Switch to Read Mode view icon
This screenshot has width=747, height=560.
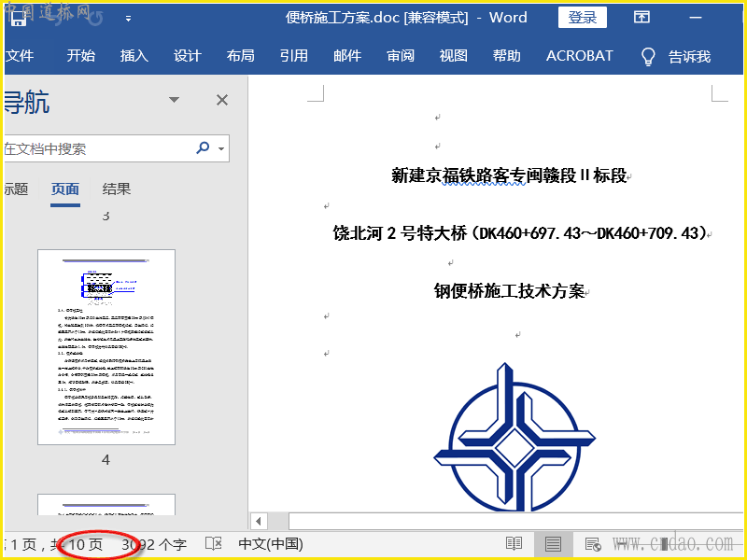point(514,544)
